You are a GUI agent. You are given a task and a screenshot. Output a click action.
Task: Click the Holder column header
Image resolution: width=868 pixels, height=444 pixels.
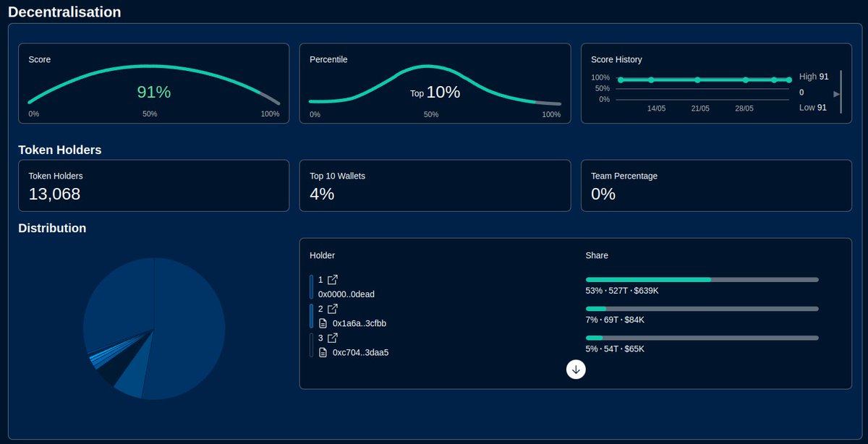pyautogui.click(x=322, y=255)
